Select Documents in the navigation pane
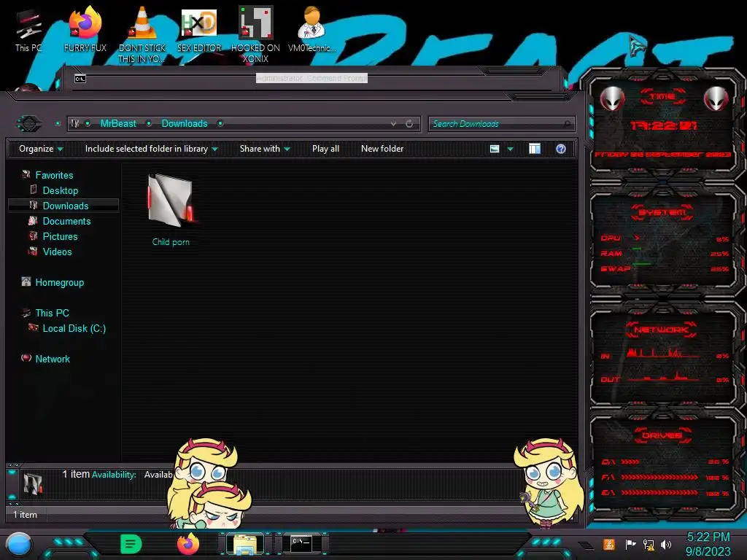This screenshot has width=747, height=560. point(66,222)
